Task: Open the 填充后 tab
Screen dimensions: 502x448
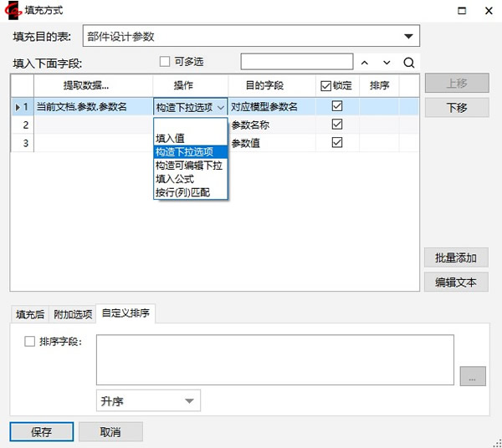Action: [x=30, y=314]
